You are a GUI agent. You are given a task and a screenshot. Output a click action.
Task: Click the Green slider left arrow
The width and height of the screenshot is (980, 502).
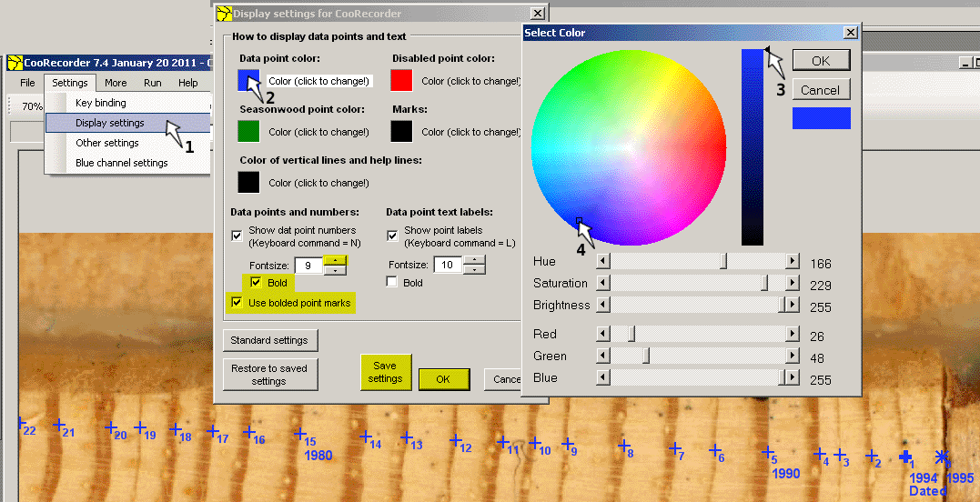(603, 356)
